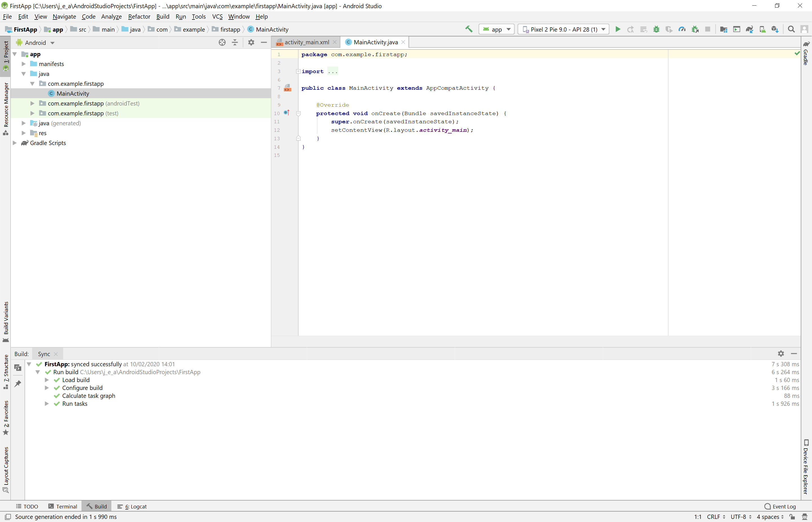Click the Apply Changes and Restart Activity icon

tap(630, 29)
